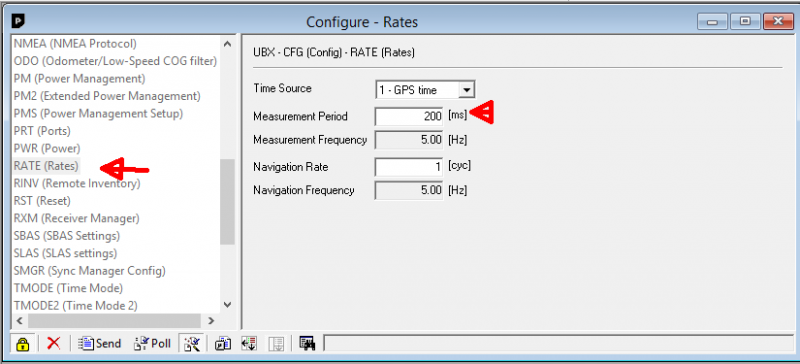Click the horizontal scroll right arrow
The width and height of the screenshot is (800, 364).
tap(211, 321)
